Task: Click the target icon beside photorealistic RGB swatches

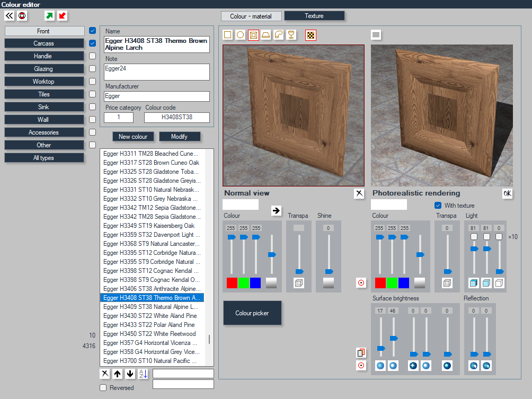Action: coord(361,282)
